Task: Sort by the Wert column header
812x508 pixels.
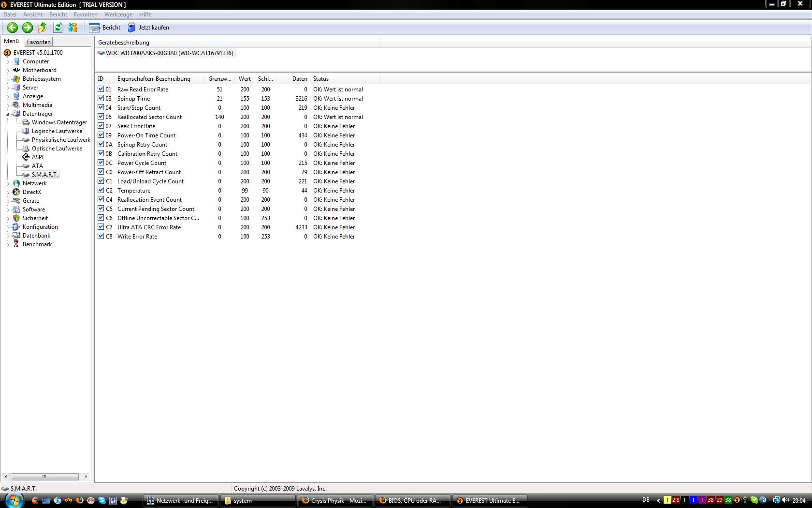Action: pyautogui.click(x=245, y=79)
